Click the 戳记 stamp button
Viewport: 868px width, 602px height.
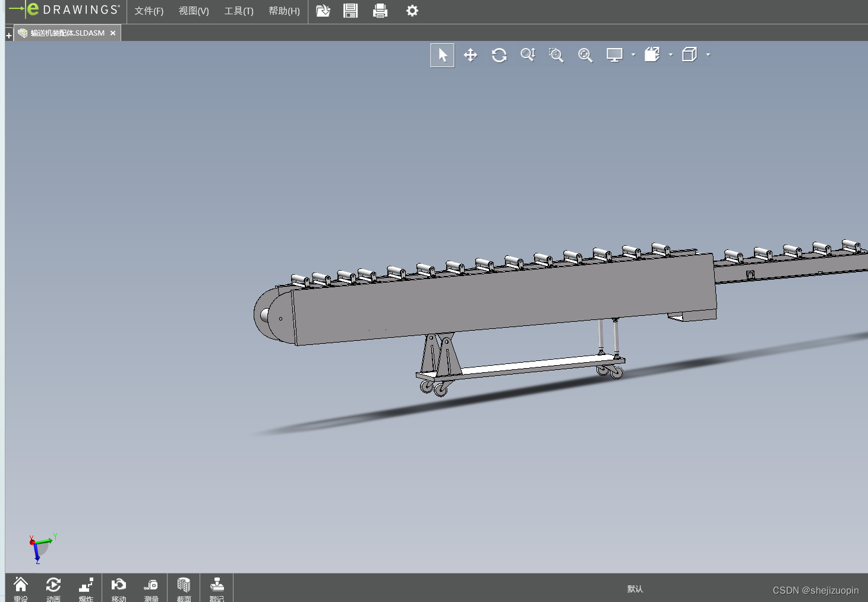click(217, 589)
